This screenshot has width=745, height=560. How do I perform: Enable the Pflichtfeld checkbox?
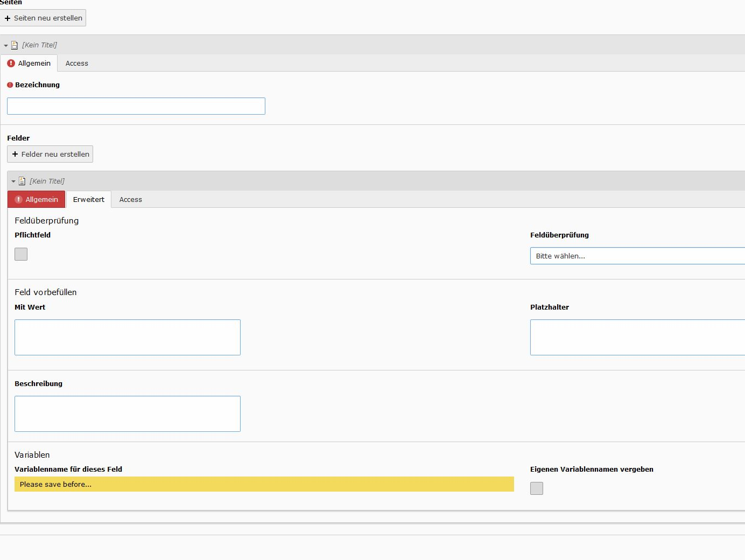coord(21,254)
